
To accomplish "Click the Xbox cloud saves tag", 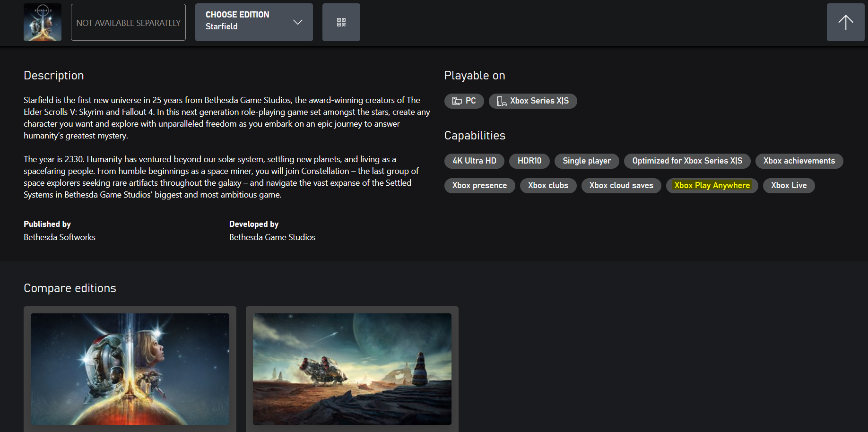I will [x=621, y=185].
